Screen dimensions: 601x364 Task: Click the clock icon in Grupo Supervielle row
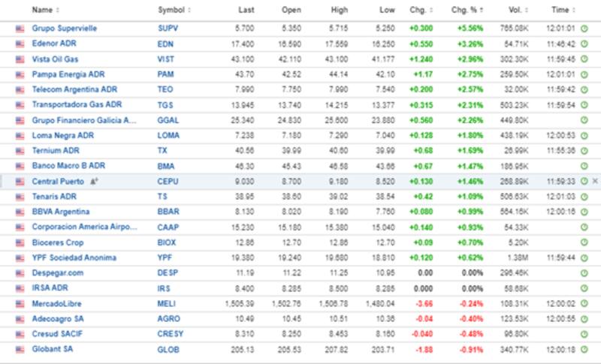click(x=584, y=29)
